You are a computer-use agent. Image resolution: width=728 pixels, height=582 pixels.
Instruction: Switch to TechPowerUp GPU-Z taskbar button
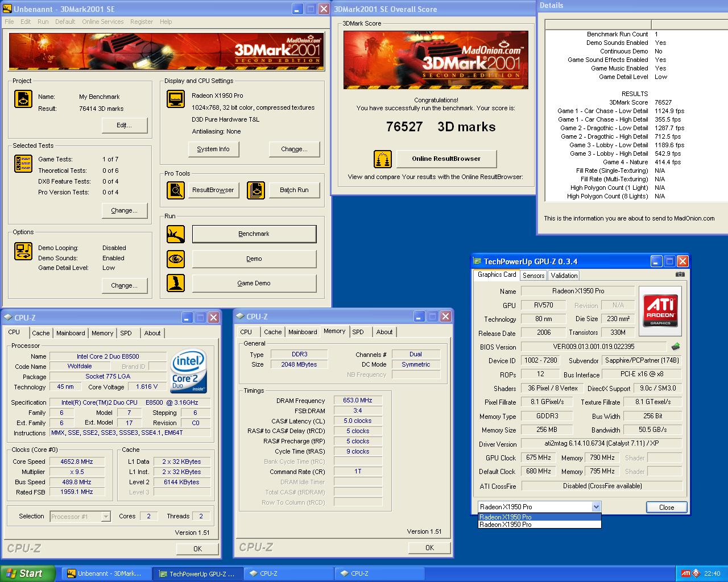point(197,573)
